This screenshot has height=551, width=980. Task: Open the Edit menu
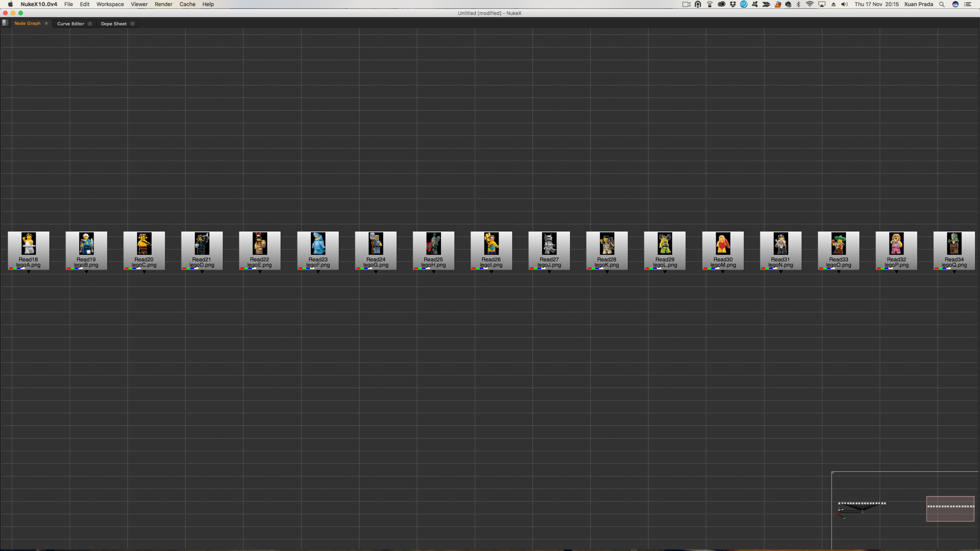pyautogui.click(x=85, y=4)
